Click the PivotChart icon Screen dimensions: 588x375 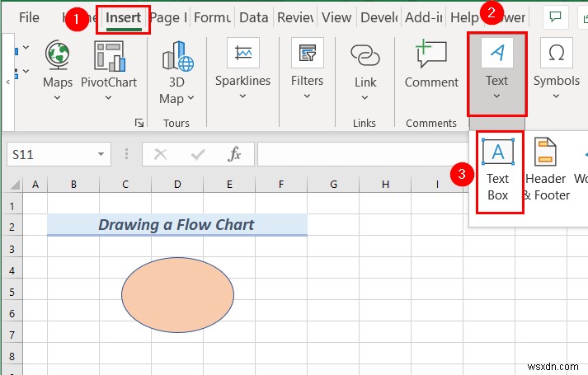point(109,56)
